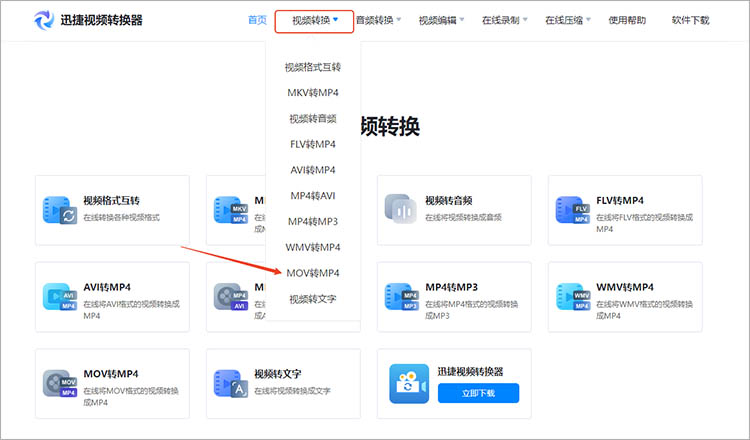
Task: Open the 首页 tab
Action: 257,20
